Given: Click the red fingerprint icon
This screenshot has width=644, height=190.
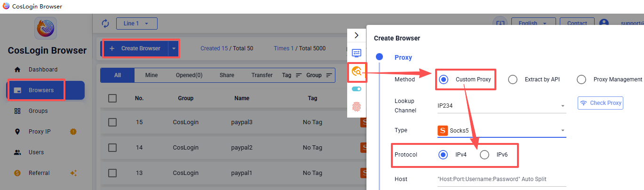Looking at the screenshot, I should coord(357,107).
